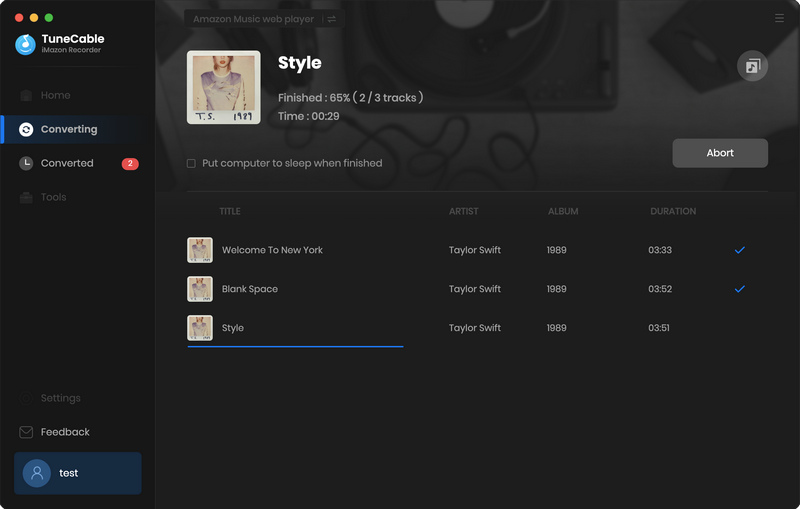The image size is (800, 509).
Task: Click the TuneCable app logo icon
Action: 26,44
